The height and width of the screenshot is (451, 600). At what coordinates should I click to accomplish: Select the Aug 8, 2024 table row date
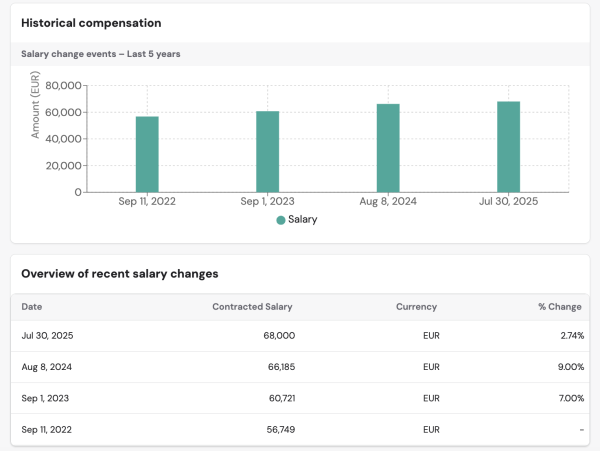click(45, 367)
